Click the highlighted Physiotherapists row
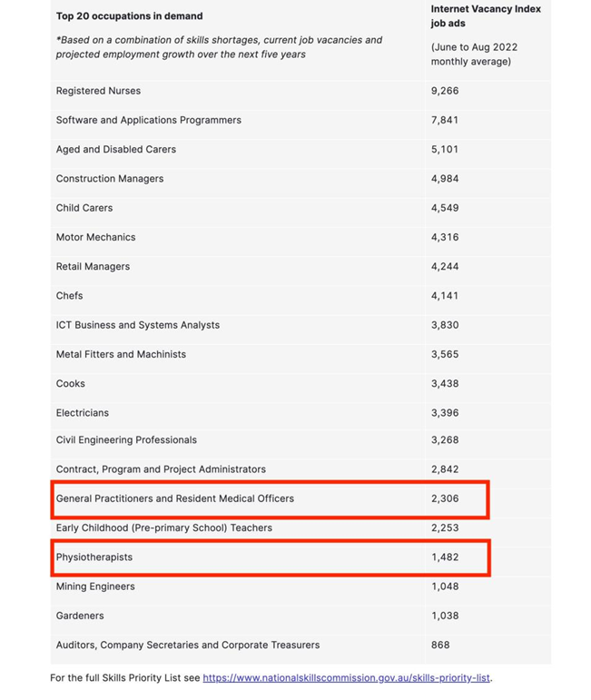This screenshot has width=591, height=700. tap(270, 557)
